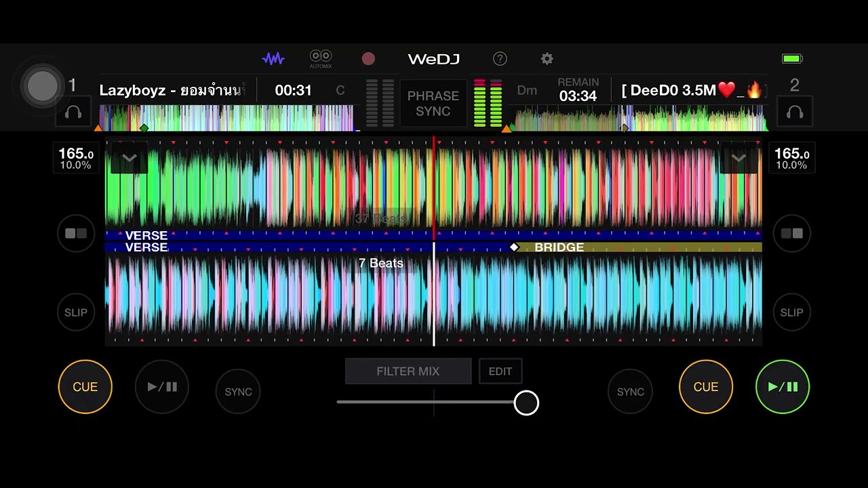Viewport: 868px width, 488px height.
Task: Tap the WeDJ logo
Action: [433, 59]
